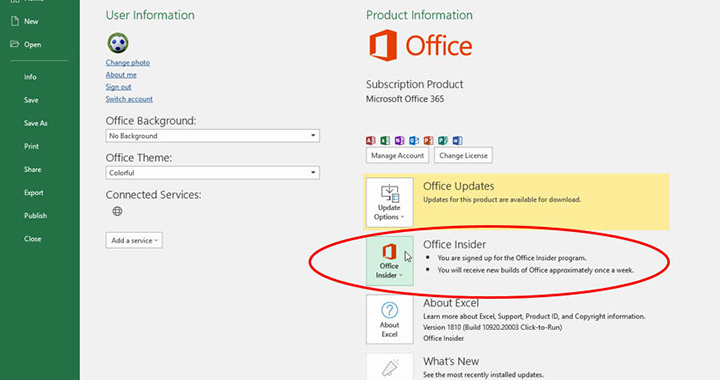Screen dimensions: 720x380
Task: Click the globe icon under Connected Services
Action: click(118, 211)
